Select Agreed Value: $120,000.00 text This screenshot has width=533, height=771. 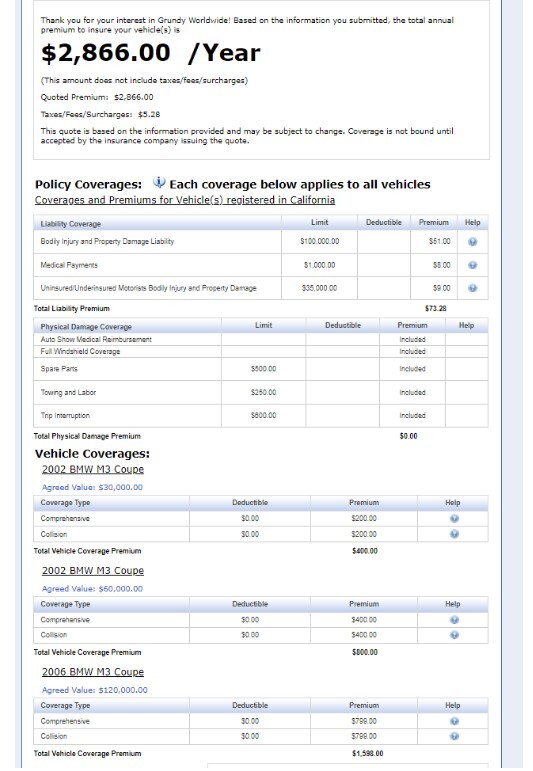point(94,690)
